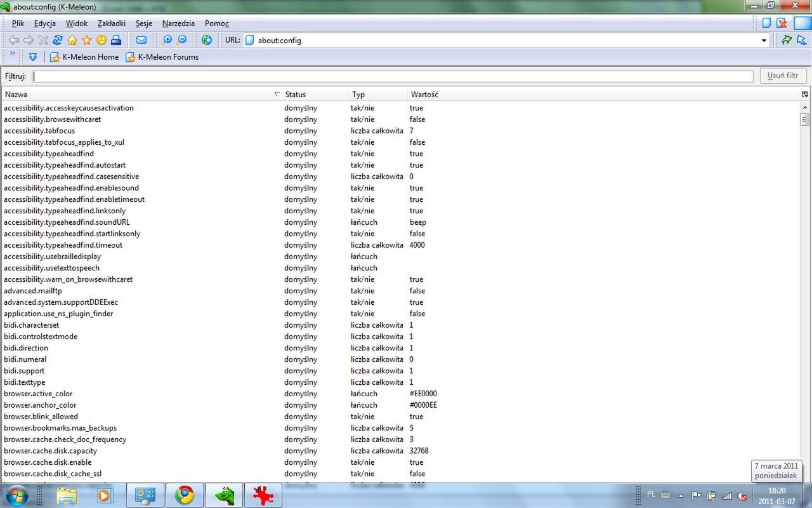
Task: Click the Stop loading icon
Action: click(43, 39)
